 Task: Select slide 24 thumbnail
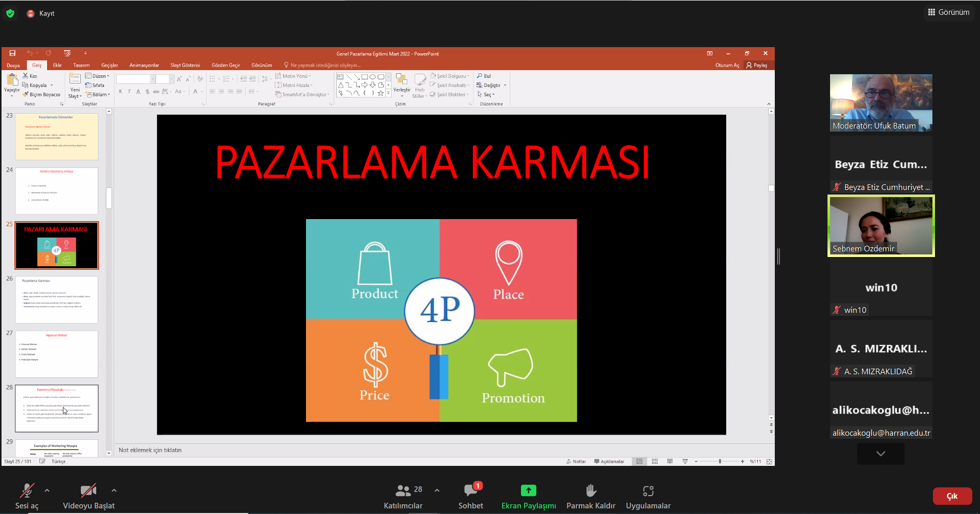coord(57,191)
